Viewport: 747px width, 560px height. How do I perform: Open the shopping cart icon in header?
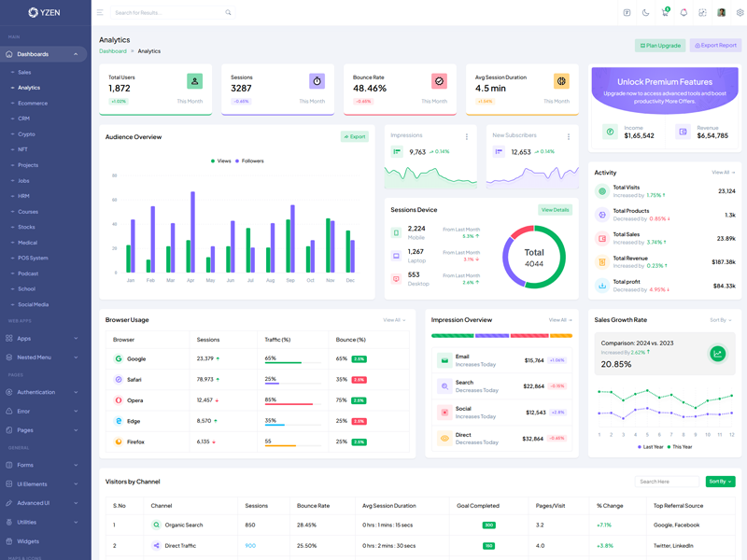(x=665, y=13)
